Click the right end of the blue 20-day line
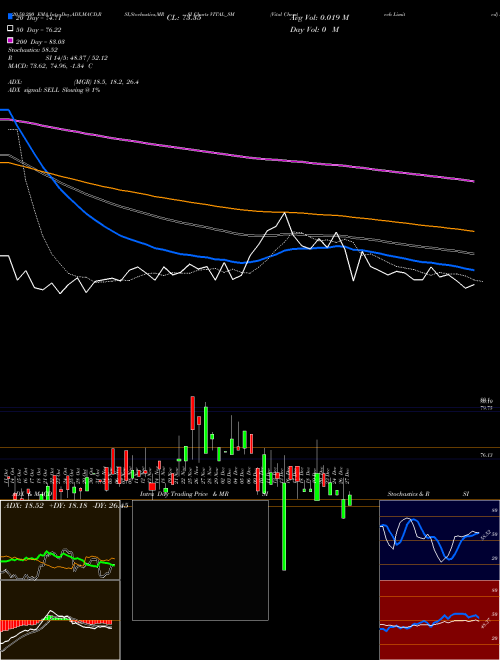The width and height of the screenshot is (500, 660). coord(473,269)
